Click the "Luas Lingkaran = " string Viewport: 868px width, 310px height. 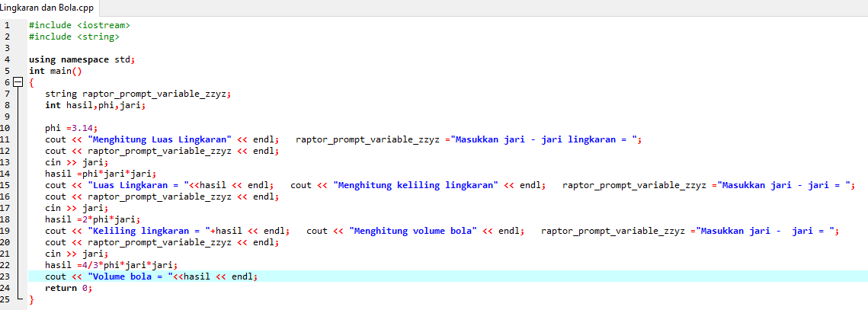pyautogui.click(x=139, y=185)
